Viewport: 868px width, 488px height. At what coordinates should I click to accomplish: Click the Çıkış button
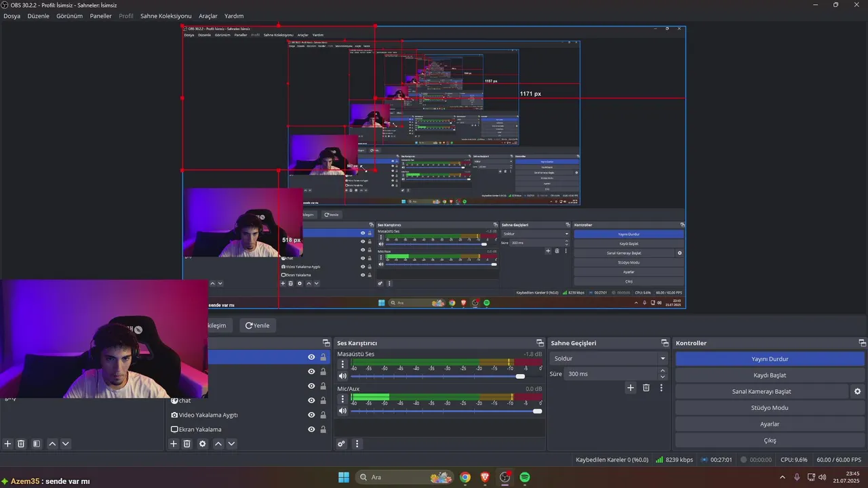[770, 441]
